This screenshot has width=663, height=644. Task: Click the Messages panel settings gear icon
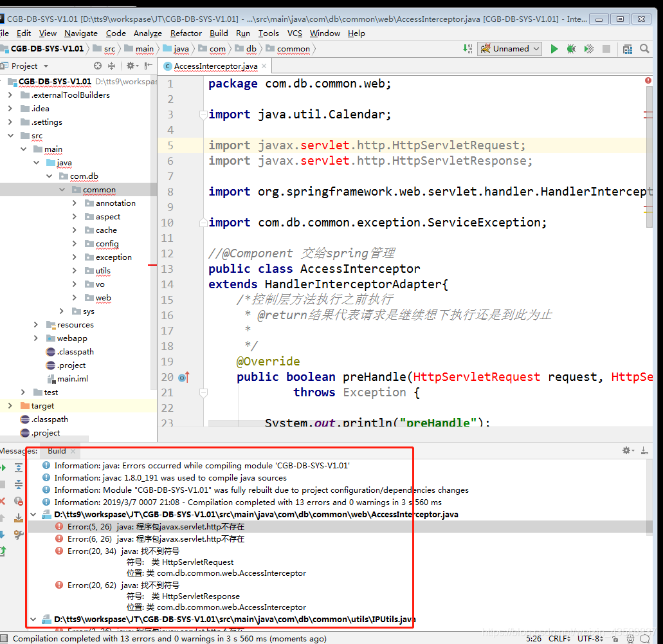628,450
